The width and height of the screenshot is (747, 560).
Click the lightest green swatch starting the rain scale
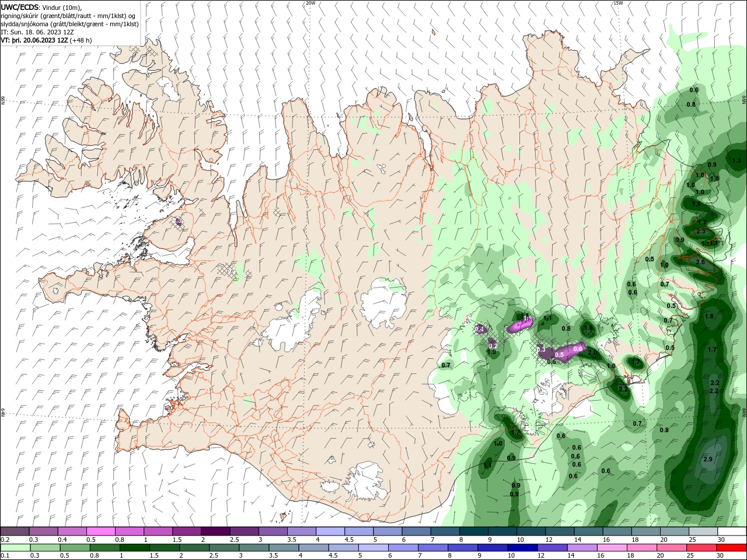pyautogui.click(x=15, y=548)
